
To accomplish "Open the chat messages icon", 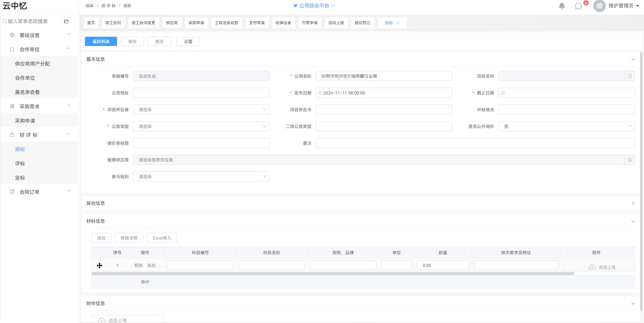I will 578,6.
